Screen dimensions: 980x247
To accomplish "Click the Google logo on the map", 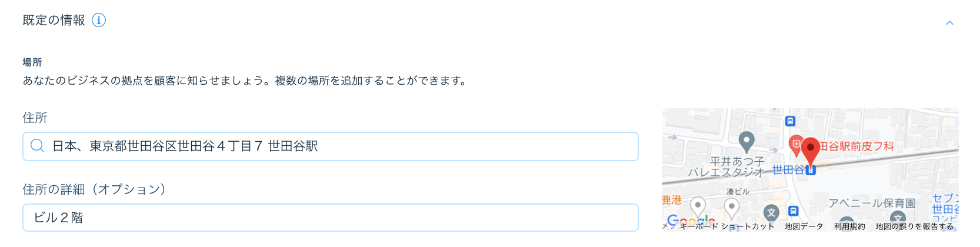I will tap(691, 221).
